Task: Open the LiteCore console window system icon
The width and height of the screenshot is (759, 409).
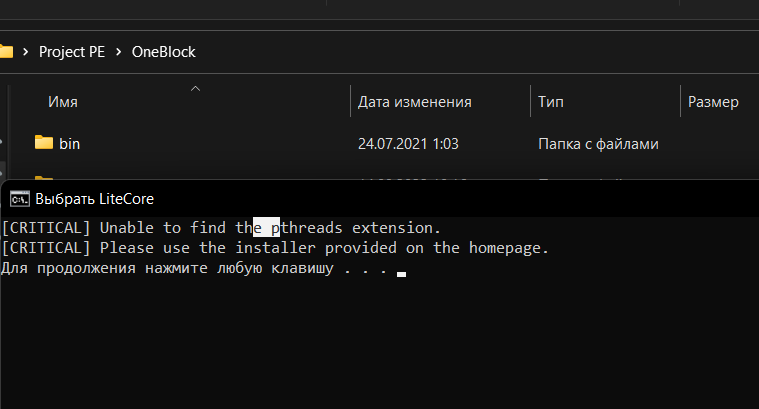Action: coord(20,198)
